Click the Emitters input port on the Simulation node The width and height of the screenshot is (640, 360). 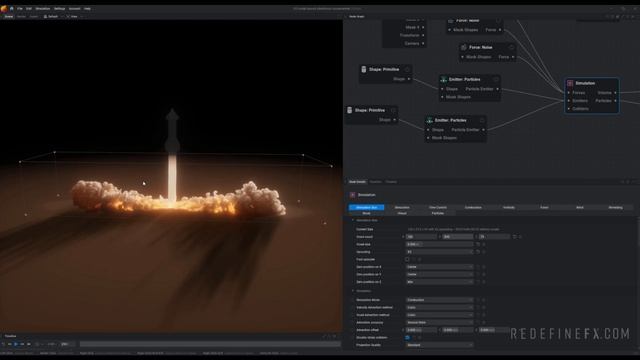[569, 100]
